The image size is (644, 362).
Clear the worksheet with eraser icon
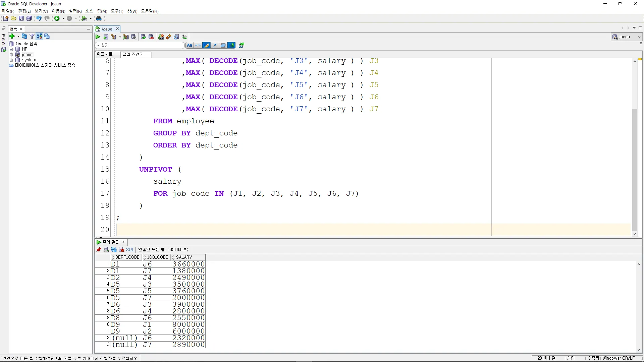[169, 37]
